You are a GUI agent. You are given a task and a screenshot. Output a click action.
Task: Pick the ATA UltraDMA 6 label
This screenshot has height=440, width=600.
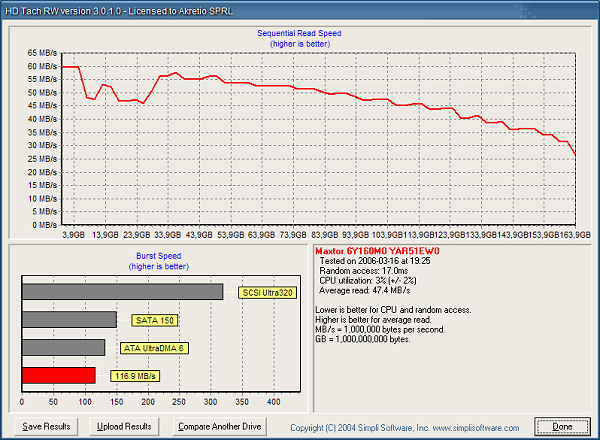point(153,348)
